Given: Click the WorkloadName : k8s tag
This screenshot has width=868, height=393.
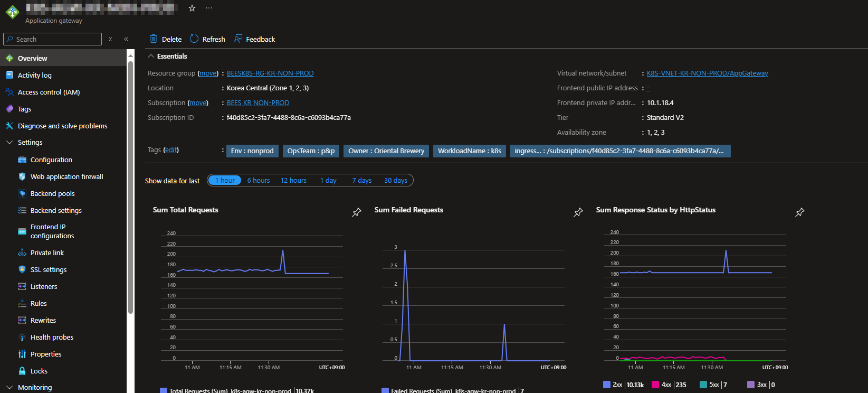Looking at the screenshot, I should [x=470, y=151].
